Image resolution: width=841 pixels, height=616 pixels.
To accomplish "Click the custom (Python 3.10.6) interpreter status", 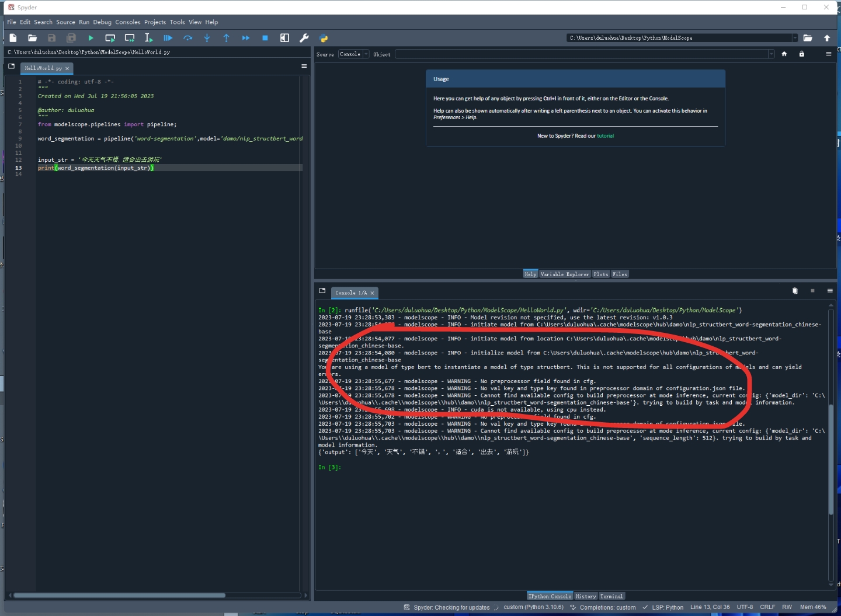I will (x=533, y=607).
